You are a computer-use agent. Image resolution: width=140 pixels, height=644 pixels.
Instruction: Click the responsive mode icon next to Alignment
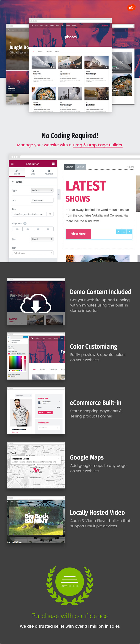(x=25, y=223)
